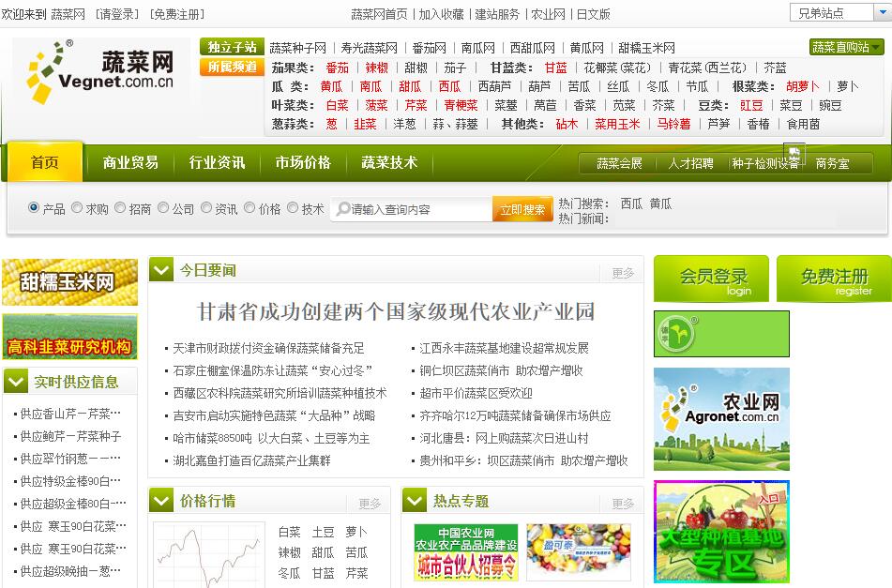Select the 招商 radio button
This screenshot has width=892, height=588.
coord(120,208)
